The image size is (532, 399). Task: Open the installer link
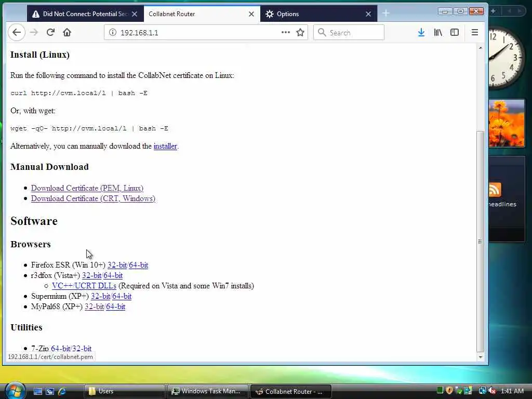click(x=165, y=146)
